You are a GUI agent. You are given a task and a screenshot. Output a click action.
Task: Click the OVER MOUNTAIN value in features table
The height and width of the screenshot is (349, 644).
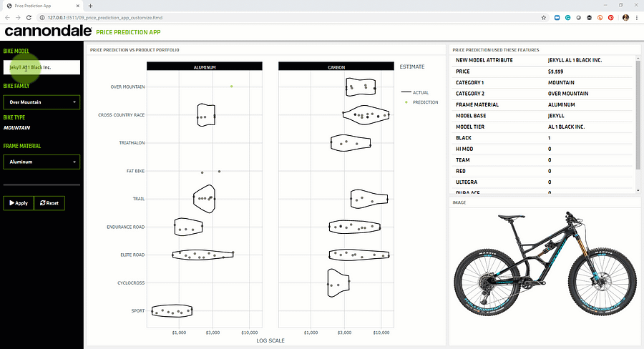coord(568,94)
